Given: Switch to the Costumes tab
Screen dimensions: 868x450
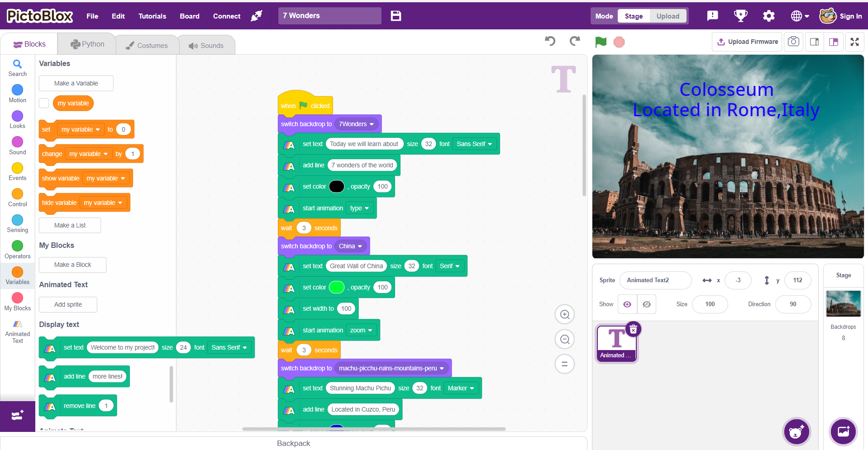Looking at the screenshot, I should pos(147,46).
